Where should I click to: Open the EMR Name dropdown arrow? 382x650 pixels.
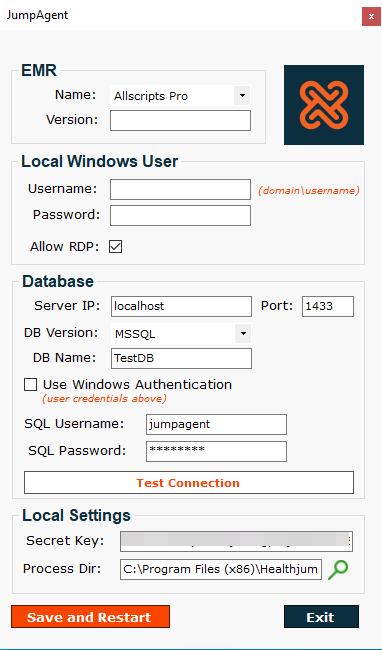click(x=242, y=96)
